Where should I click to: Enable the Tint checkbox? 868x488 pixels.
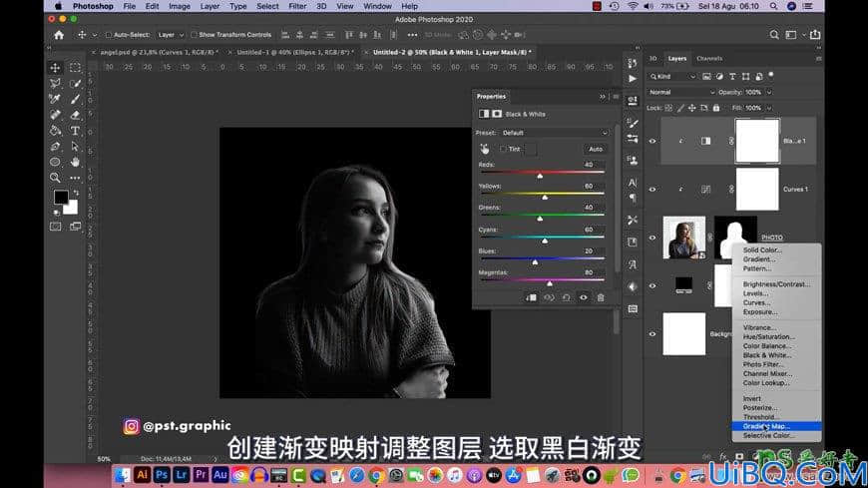503,149
